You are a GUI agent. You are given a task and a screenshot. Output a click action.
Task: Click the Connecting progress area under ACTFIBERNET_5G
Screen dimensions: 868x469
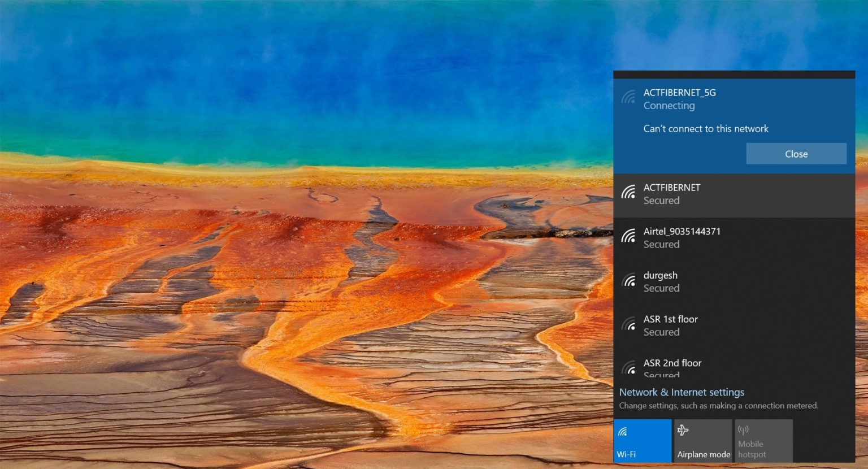point(669,106)
